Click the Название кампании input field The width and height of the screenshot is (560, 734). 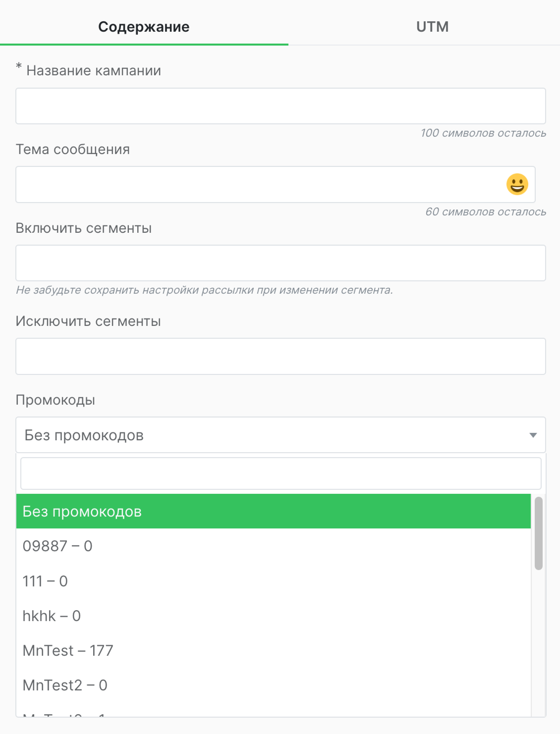280,106
